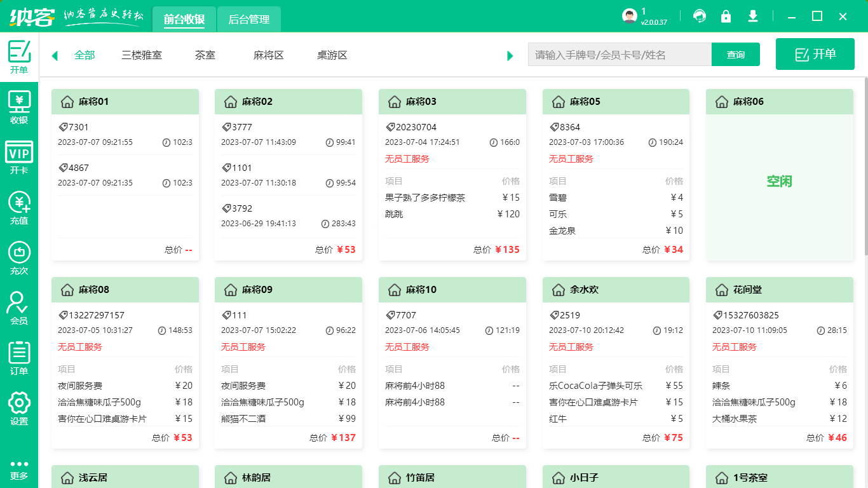Click the globe icon in the title bar
Viewport: 868px width, 488px height.
699,16
